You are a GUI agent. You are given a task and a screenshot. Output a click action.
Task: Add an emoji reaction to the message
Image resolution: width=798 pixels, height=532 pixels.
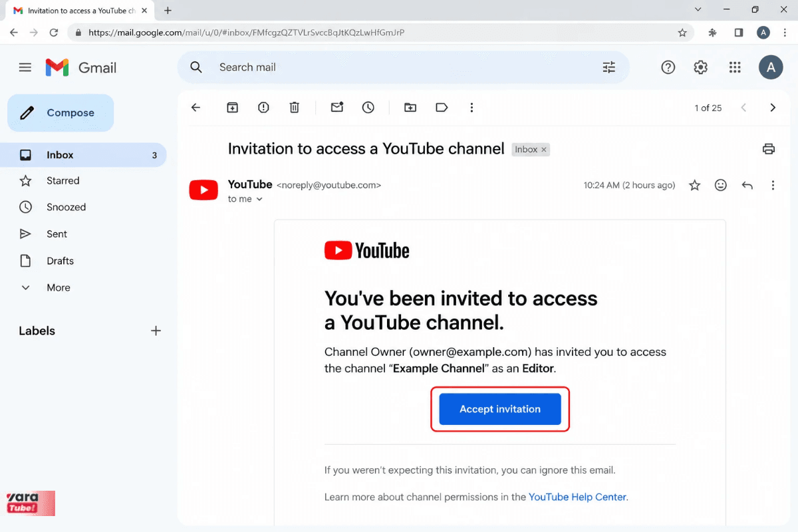tap(721, 186)
